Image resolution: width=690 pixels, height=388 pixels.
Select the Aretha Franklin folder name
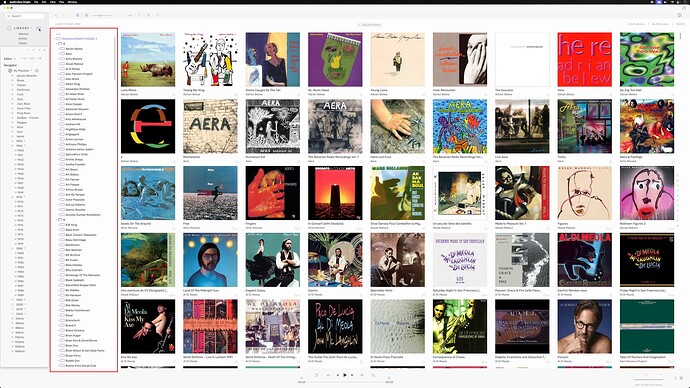pos(76,165)
